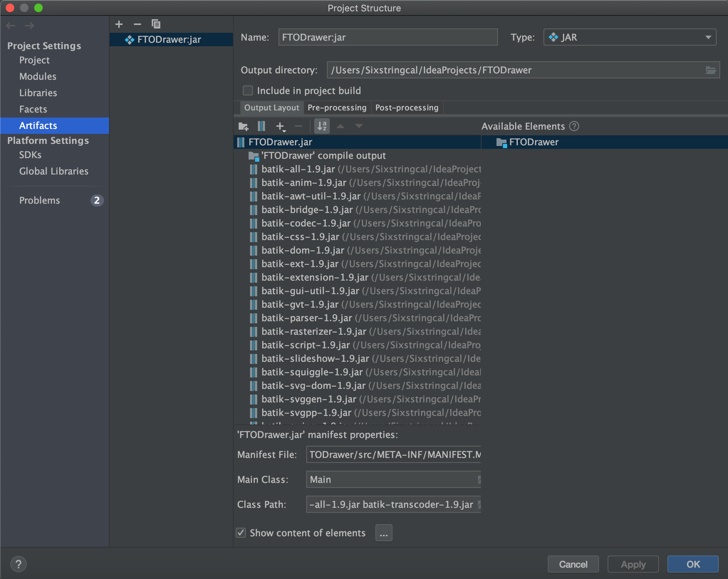
Task: Remove the FTODrawer:jar artifact
Action: coord(137,24)
